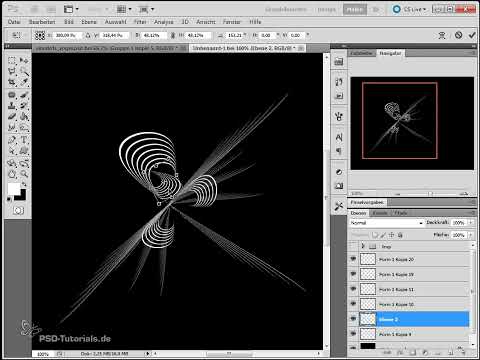Select the Hand tool
The width and height of the screenshot is (480, 360).
(x=12, y=174)
